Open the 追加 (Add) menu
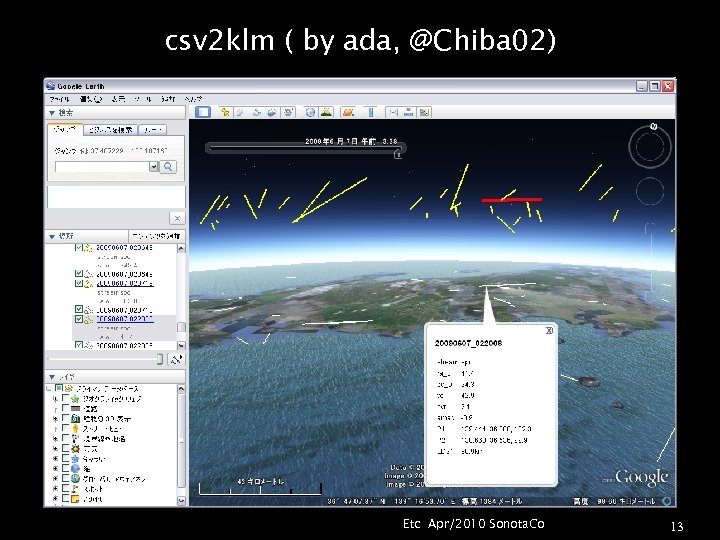 point(168,99)
